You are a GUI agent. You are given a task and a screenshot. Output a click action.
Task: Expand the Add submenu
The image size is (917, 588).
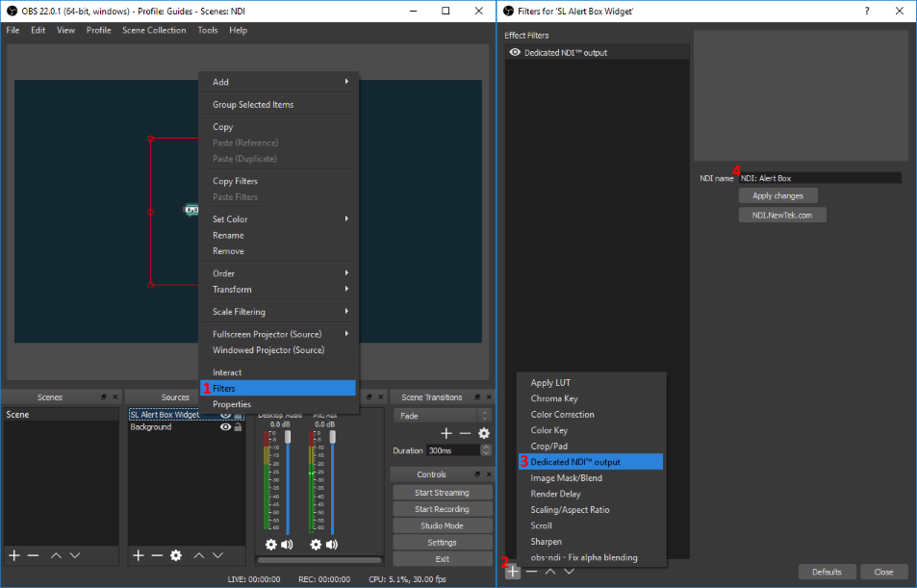click(278, 82)
